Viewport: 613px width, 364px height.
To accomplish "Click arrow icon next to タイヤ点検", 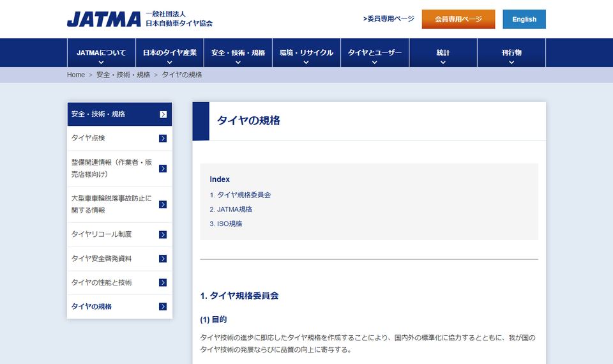I will click(x=163, y=139).
